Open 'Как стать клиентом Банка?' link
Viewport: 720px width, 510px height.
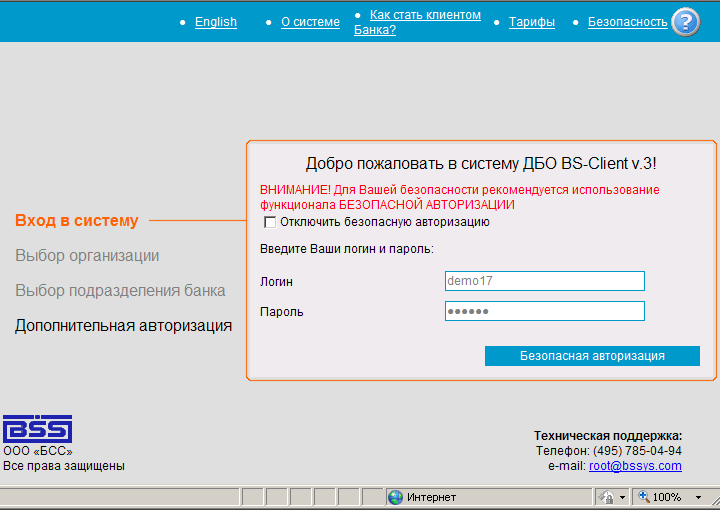(x=417, y=22)
